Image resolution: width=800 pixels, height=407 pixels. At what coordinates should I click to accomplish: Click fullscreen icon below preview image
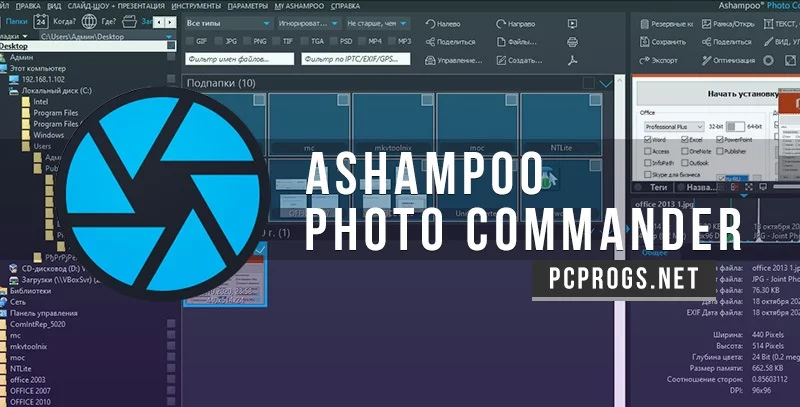pos(748,187)
